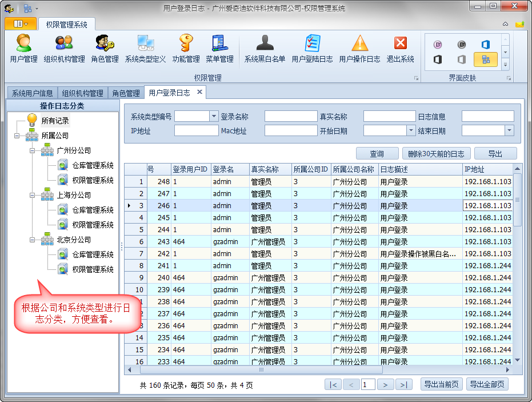Open 系统类型定义 in ribbon
Screen dimensions: 532x402
tap(145, 49)
